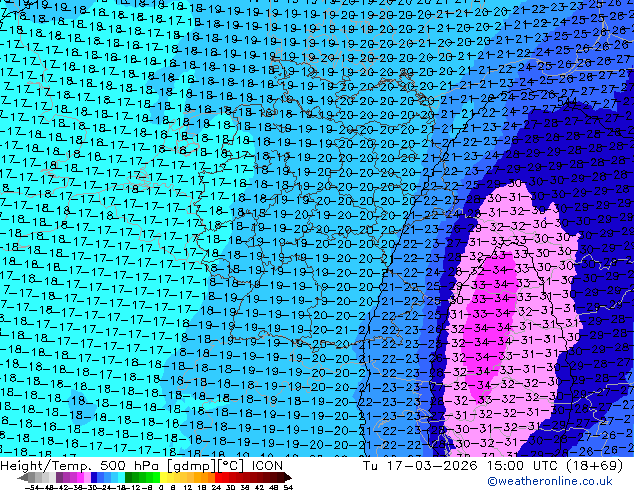Viewport: 634px width, 490px height.
Task: Click the '-54' legend scale value
Action: (32, 487)
